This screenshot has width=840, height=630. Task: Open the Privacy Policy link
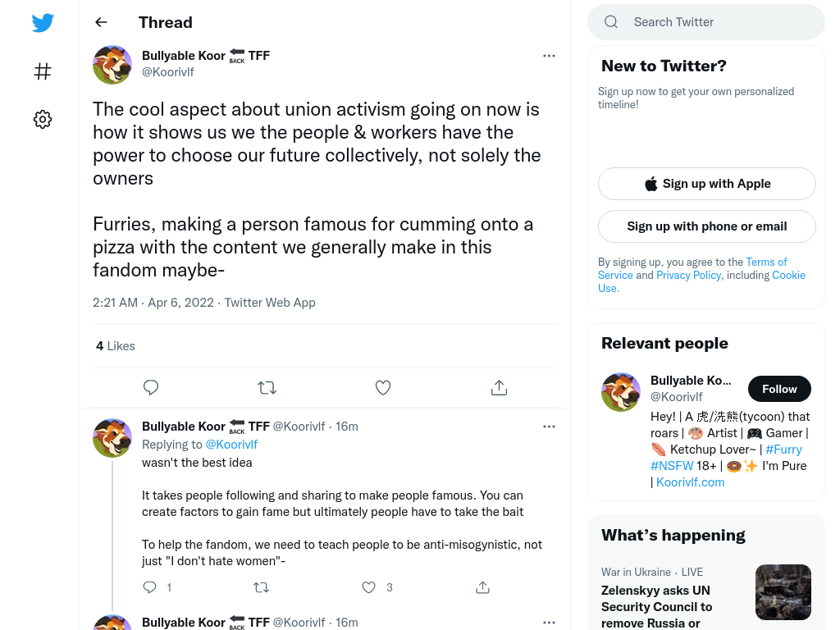click(688, 275)
